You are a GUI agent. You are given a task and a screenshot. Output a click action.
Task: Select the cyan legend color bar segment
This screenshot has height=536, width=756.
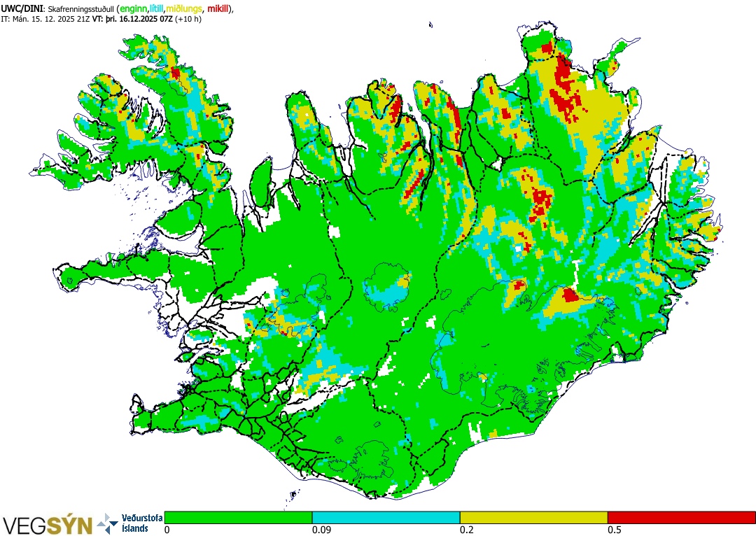click(x=386, y=517)
